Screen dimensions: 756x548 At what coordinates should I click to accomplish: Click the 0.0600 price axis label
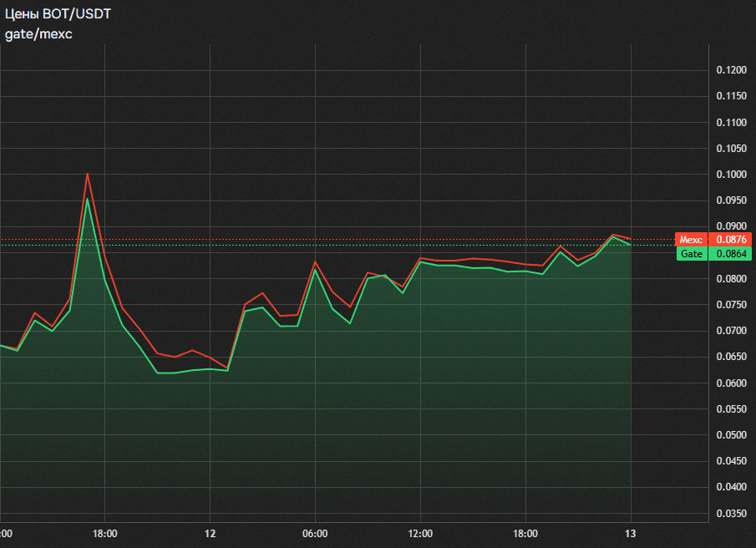731,383
